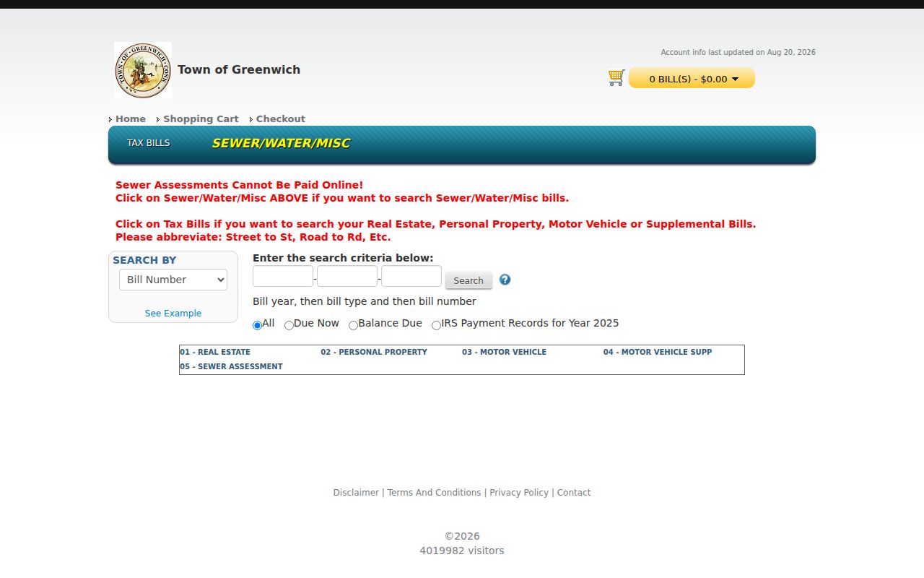Click 04 - MOTOR VEHICLE SUPP bill type
The width and height of the screenshot is (924, 578).
658,352
